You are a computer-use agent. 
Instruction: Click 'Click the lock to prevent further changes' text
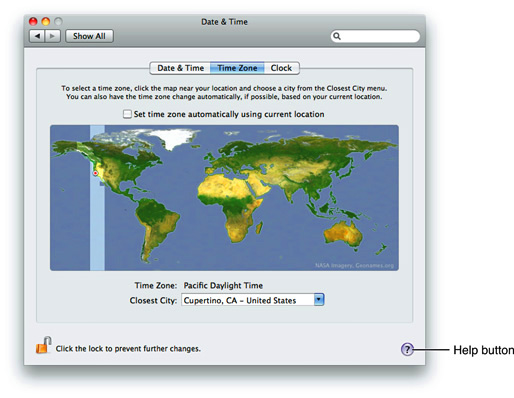(128, 349)
